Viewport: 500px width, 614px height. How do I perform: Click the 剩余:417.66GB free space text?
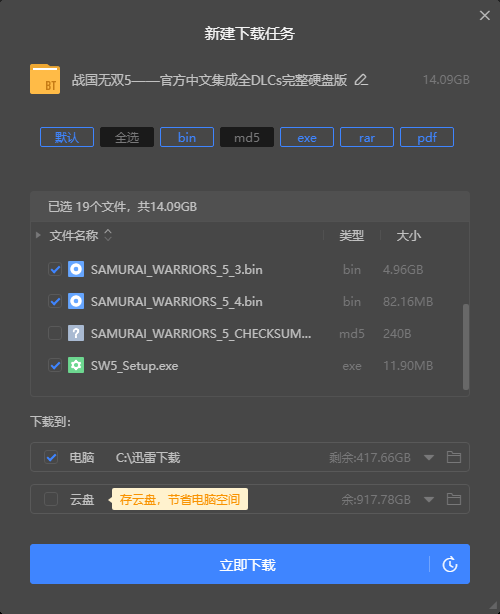coord(370,457)
